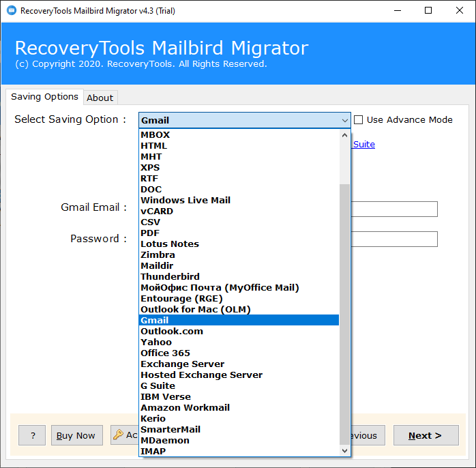Screen dimensions: 476x468
Task: Collapse the Select Saving Option dropdown
Action: [x=344, y=120]
